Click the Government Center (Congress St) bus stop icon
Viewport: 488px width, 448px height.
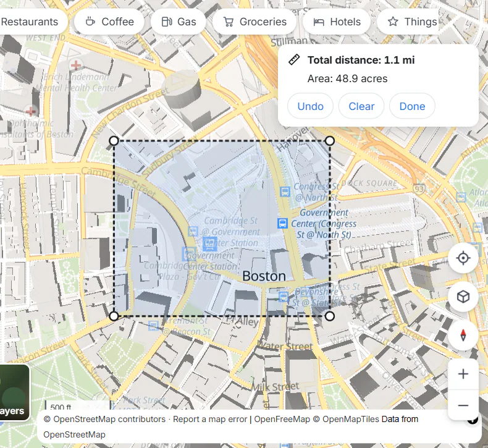click(282, 223)
